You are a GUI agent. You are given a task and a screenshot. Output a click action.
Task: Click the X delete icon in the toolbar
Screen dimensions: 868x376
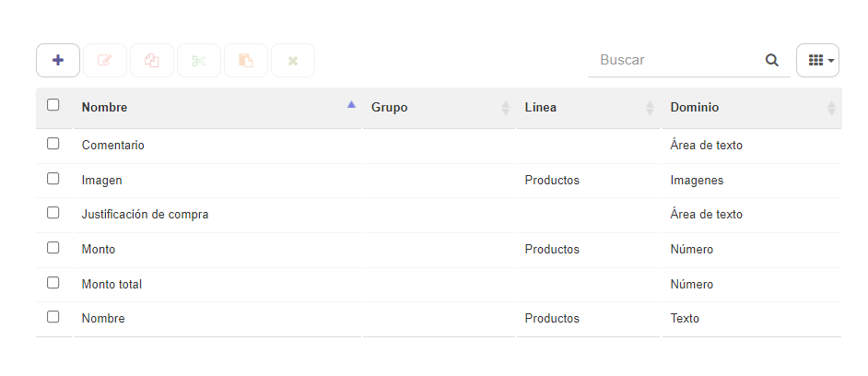click(293, 60)
